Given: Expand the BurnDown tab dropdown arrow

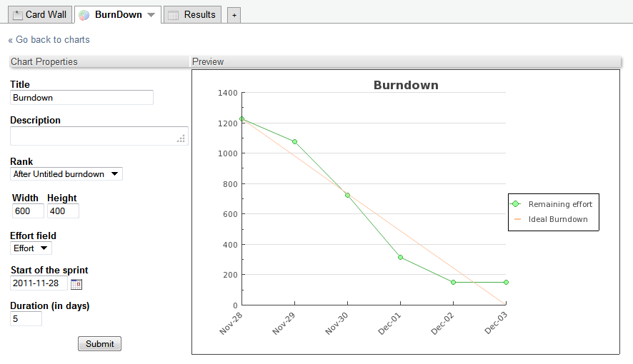Looking at the screenshot, I should tap(151, 15).
